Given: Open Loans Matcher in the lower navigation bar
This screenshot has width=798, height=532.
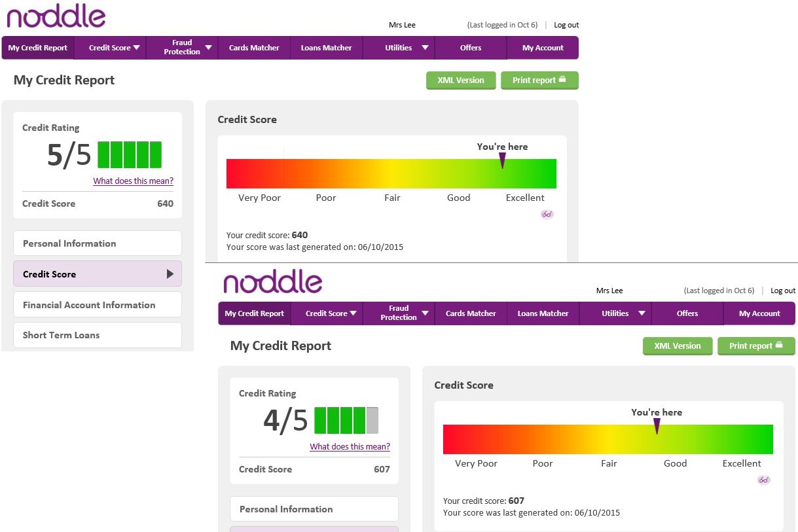Looking at the screenshot, I should pos(543,313).
